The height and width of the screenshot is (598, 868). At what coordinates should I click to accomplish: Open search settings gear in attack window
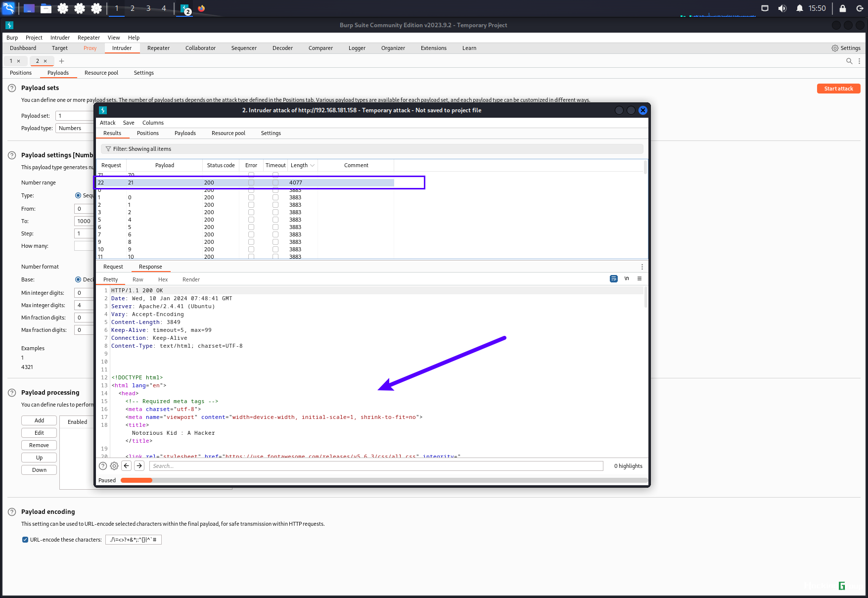coord(114,466)
